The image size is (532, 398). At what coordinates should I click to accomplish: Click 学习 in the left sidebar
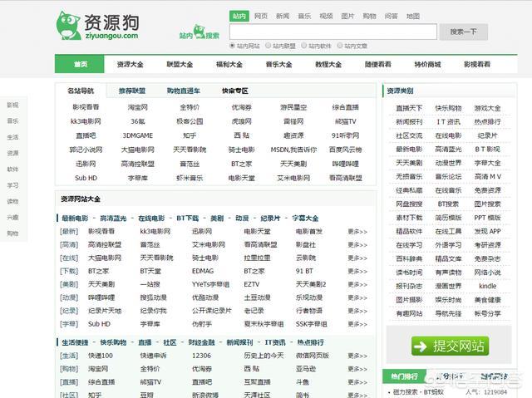coord(13,185)
